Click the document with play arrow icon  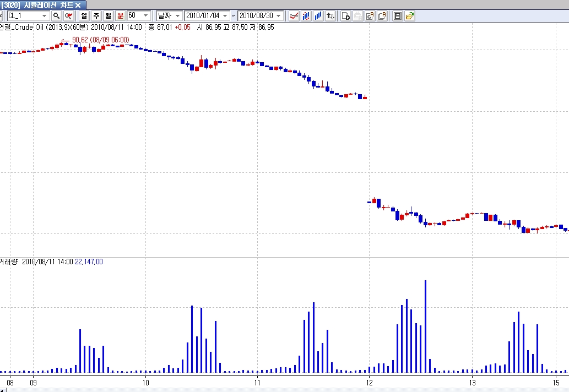346,16
